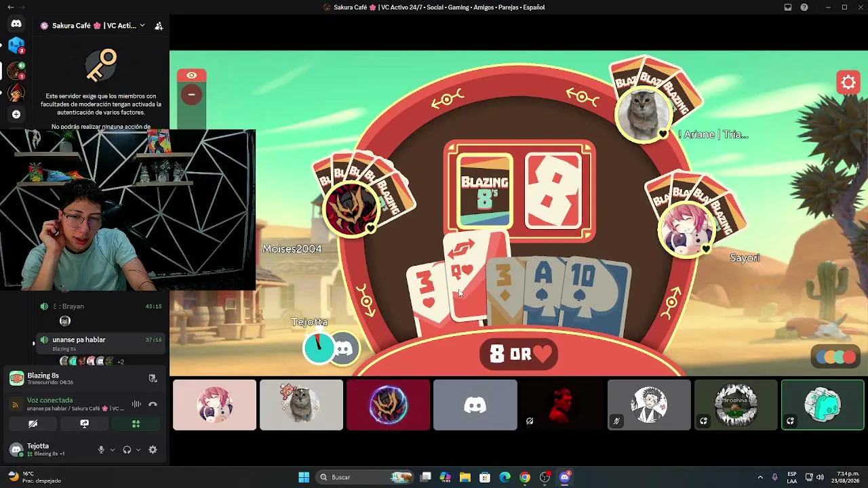This screenshot has height=488, width=868.
Task: Select the ace of spades card
Action: 545,290
